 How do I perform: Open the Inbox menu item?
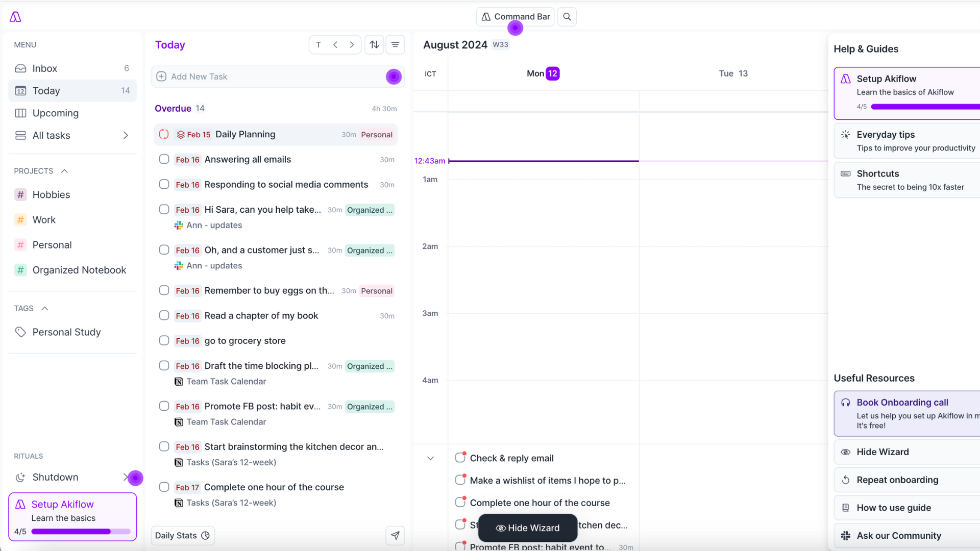click(x=45, y=68)
